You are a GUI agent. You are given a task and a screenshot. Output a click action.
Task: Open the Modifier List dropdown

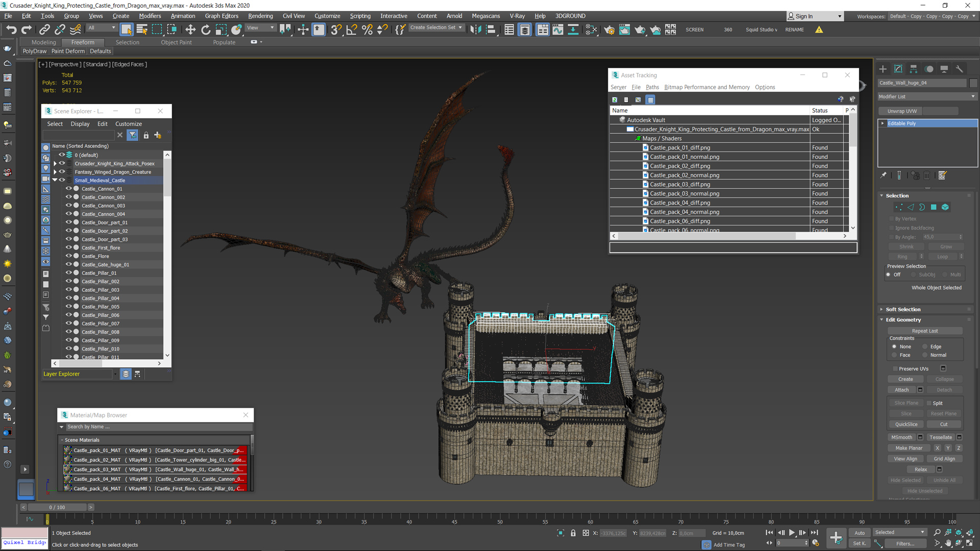coord(927,96)
